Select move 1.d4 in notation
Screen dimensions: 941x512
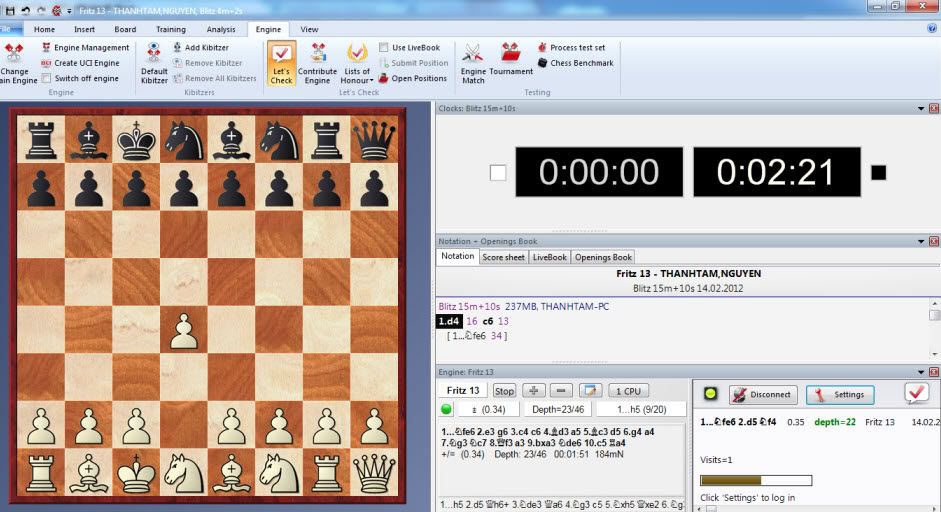click(449, 321)
